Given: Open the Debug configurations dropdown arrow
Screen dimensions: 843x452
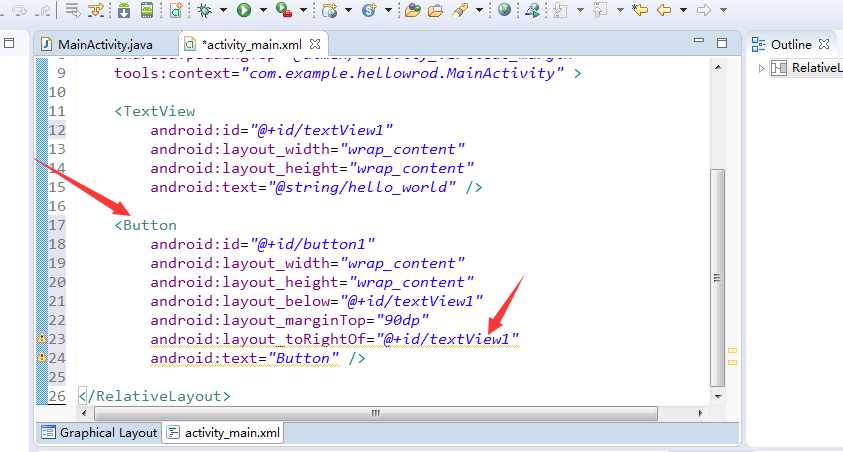Looking at the screenshot, I should [x=223, y=10].
